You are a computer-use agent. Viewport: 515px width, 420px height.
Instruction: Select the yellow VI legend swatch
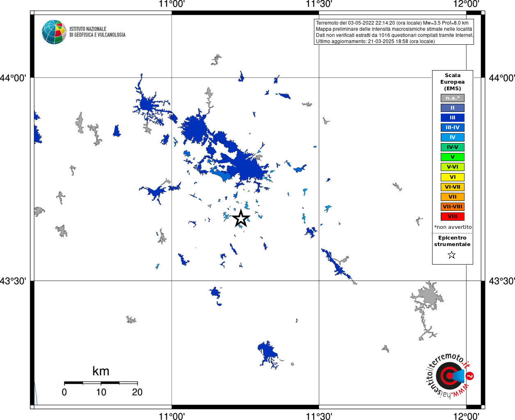[453, 177]
